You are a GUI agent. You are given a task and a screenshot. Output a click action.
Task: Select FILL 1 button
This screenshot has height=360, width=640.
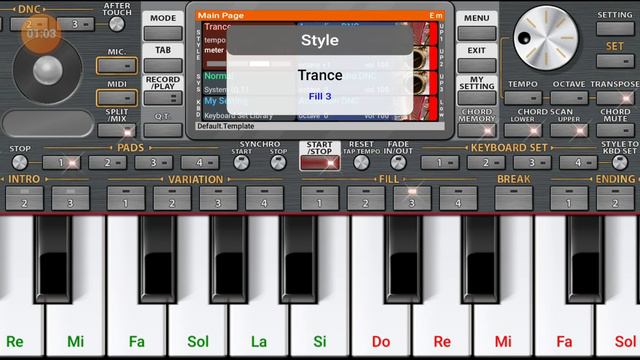tap(320, 198)
